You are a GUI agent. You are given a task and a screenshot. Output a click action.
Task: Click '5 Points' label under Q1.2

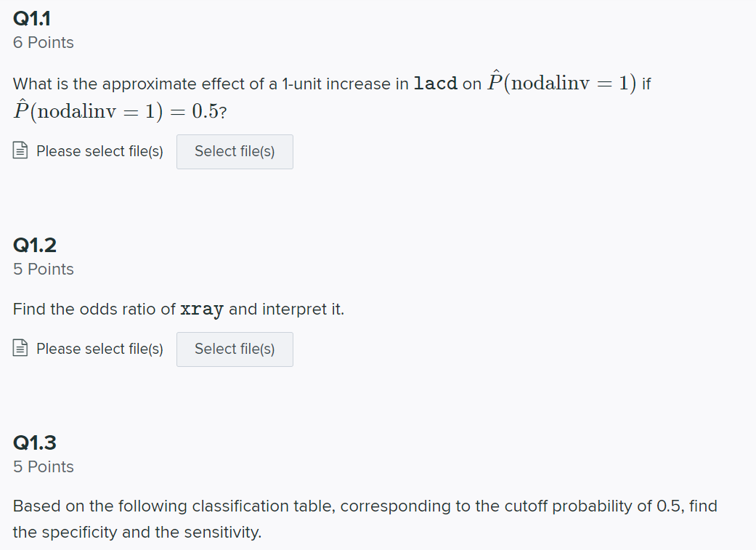(44, 270)
